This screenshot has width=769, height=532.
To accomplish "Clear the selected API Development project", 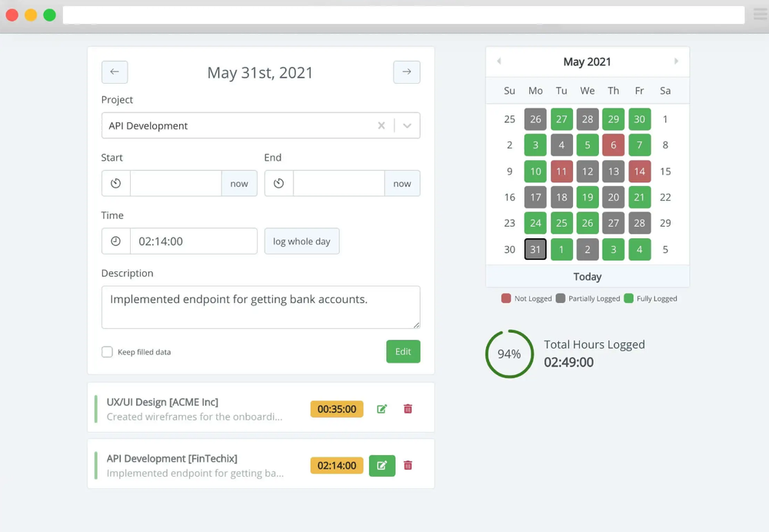I will point(381,125).
